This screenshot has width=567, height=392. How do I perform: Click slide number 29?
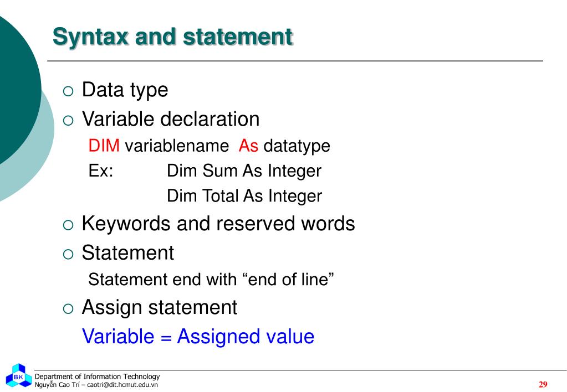[543, 384]
